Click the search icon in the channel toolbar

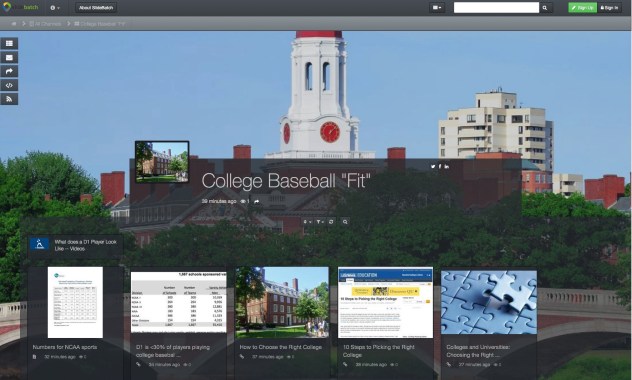[x=345, y=222]
